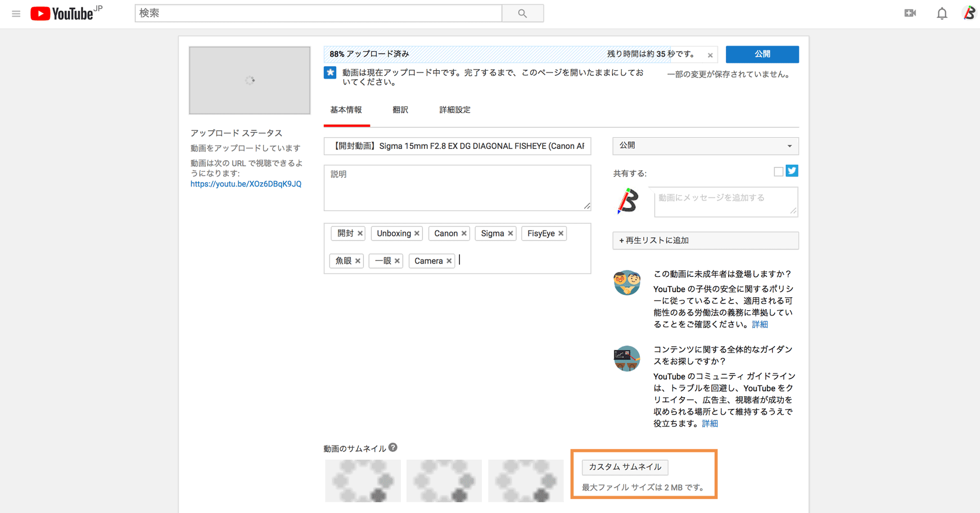Click the child safety illustration icon
Viewport: 980px width, 513px height.
(x=627, y=282)
